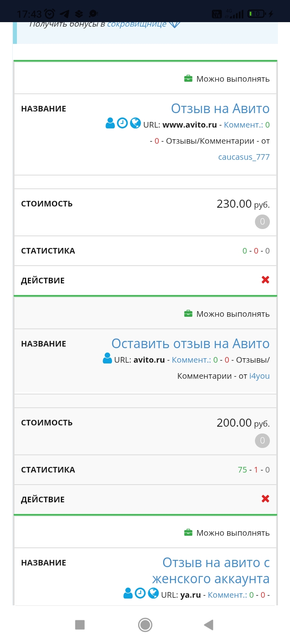Tap the gray 0 badge under 200.00 руб.
This screenshot has height=644, width=290.
(x=262, y=441)
